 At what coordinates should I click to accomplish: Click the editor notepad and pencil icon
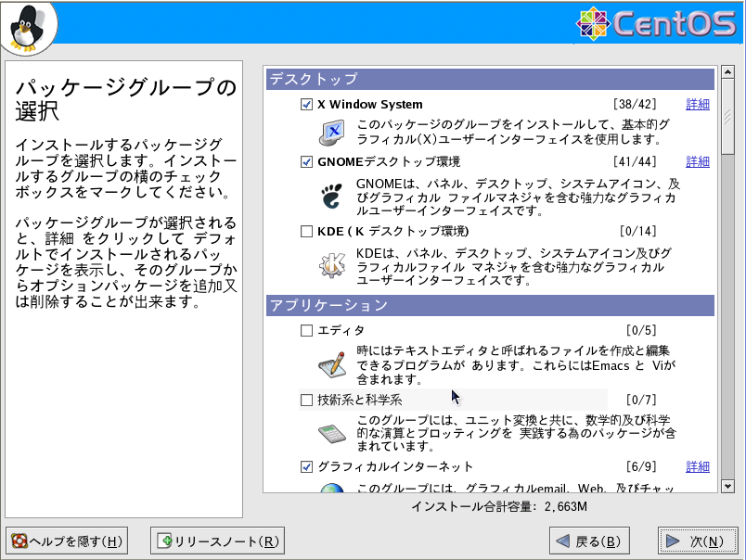pyautogui.click(x=331, y=365)
